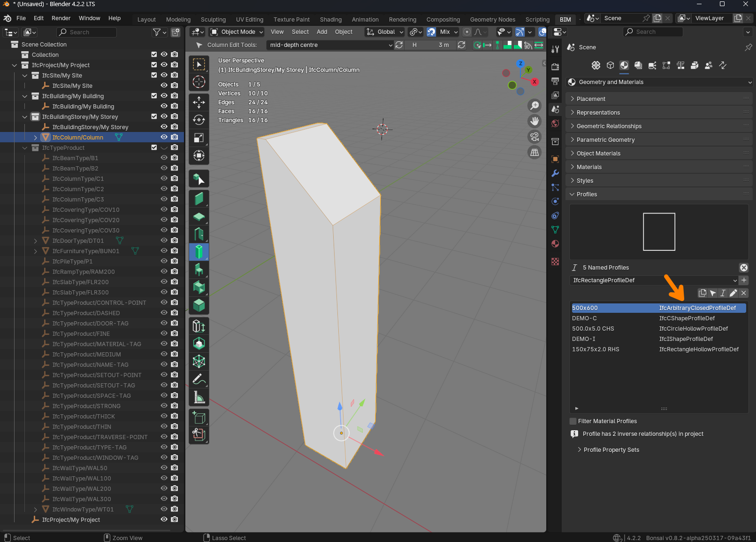Add a new profile with plus button

click(744, 280)
